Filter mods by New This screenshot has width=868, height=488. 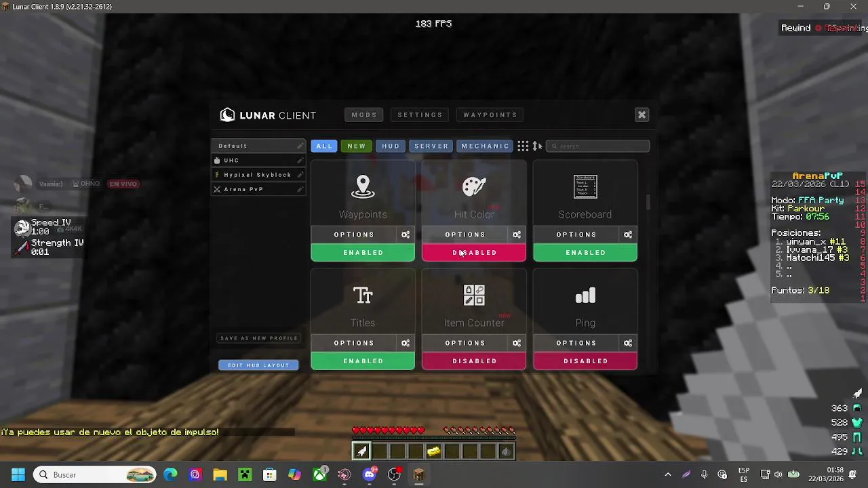[357, 146]
